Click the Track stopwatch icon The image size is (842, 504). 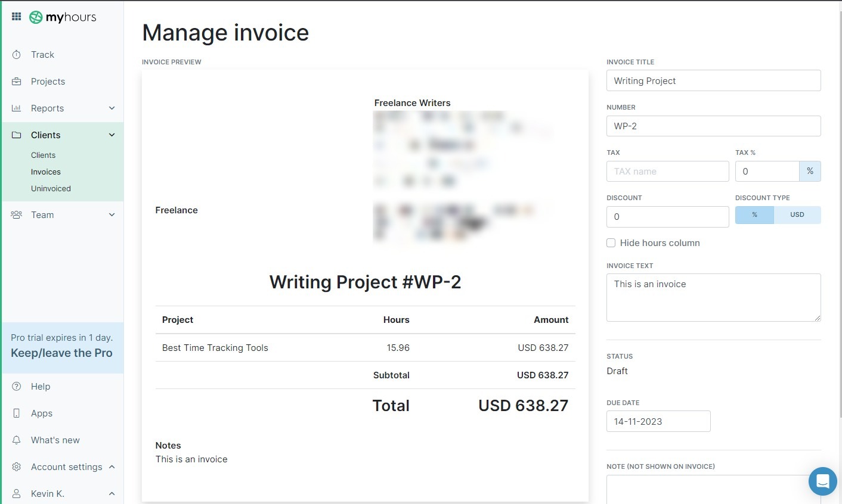click(x=17, y=55)
